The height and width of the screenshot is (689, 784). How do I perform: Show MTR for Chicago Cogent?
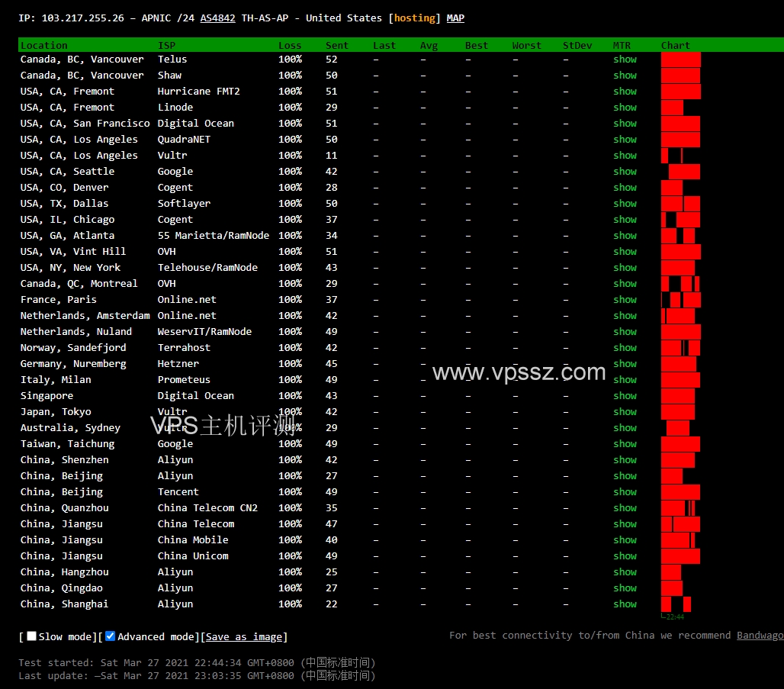tap(625, 219)
